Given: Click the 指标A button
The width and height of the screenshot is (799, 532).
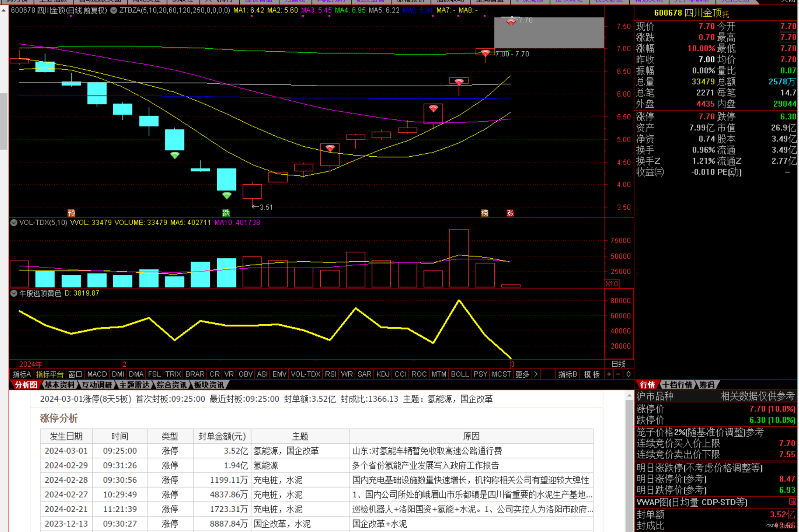Looking at the screenshot, I should pos(21,374).
